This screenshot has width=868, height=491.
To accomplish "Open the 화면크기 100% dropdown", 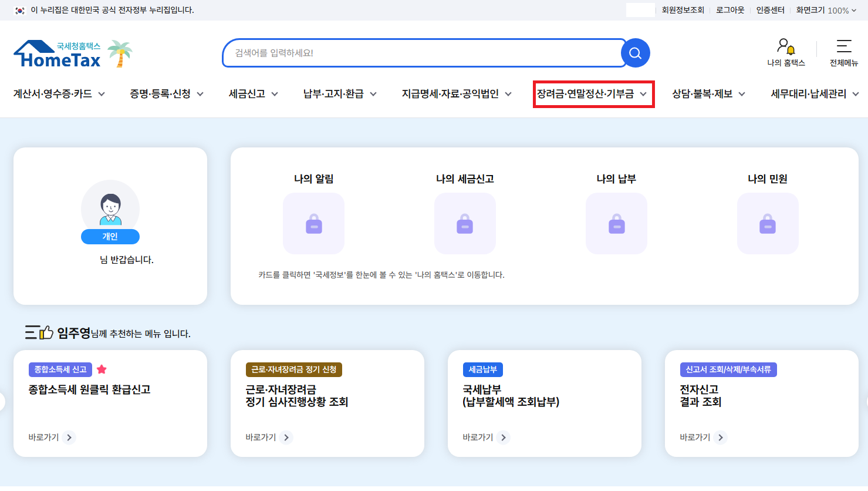I will pos(825,9).
